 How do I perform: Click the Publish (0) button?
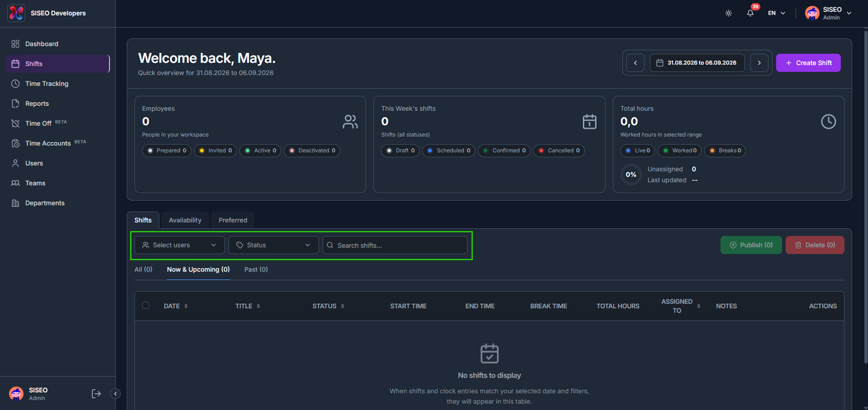pyautogui.click(x=751, y=245)
